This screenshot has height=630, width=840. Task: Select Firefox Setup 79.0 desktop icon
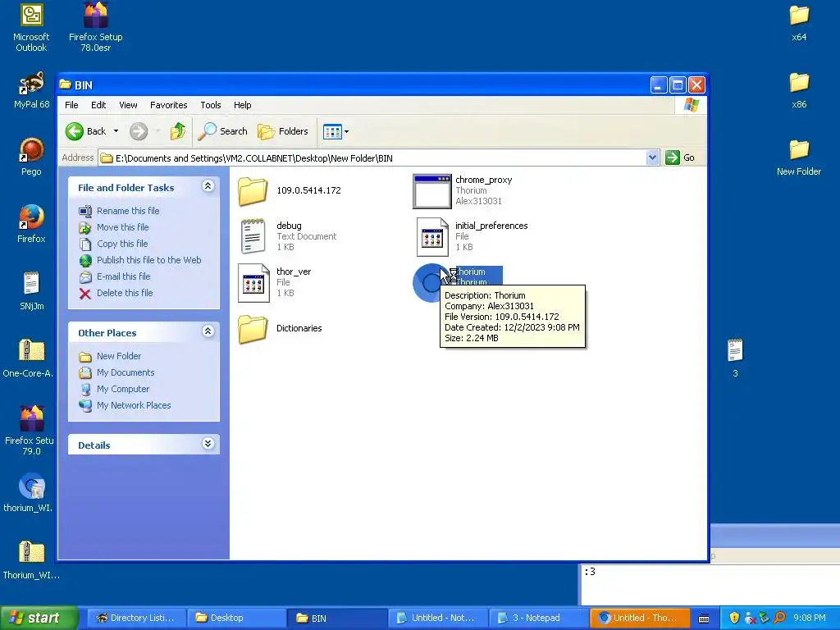coord(32,418)
